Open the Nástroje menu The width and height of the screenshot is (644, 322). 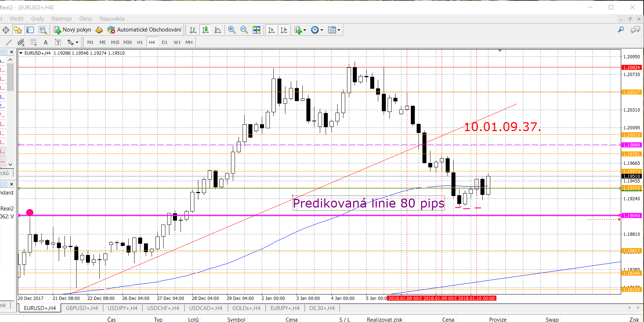point(62,19)
